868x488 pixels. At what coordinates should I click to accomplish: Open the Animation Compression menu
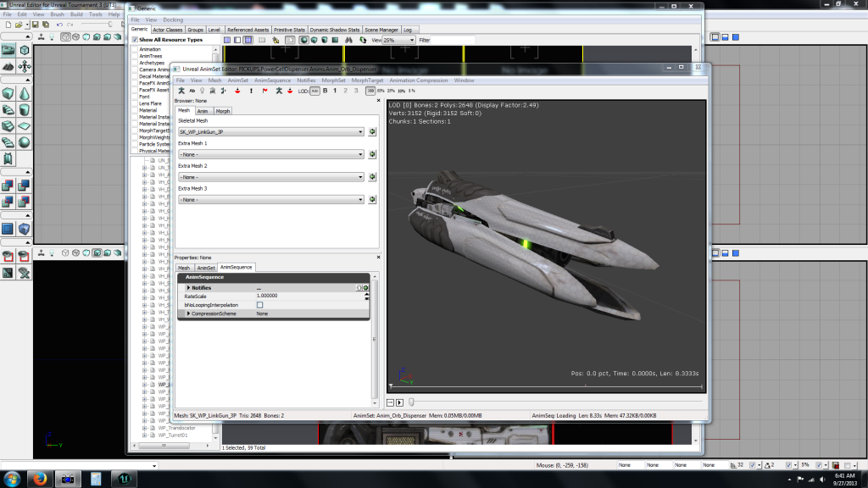[419, 80]
